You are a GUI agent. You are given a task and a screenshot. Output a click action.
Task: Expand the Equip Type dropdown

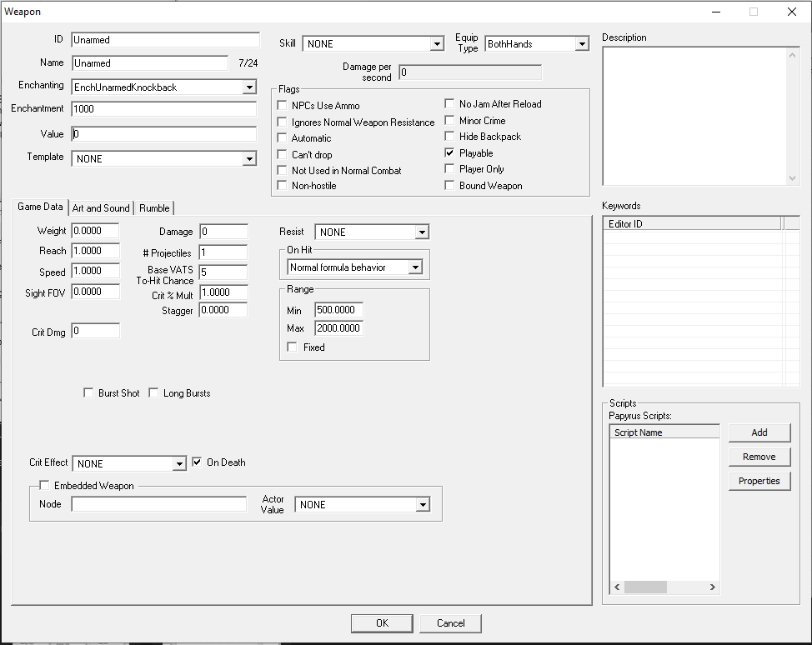coord(582,44)
